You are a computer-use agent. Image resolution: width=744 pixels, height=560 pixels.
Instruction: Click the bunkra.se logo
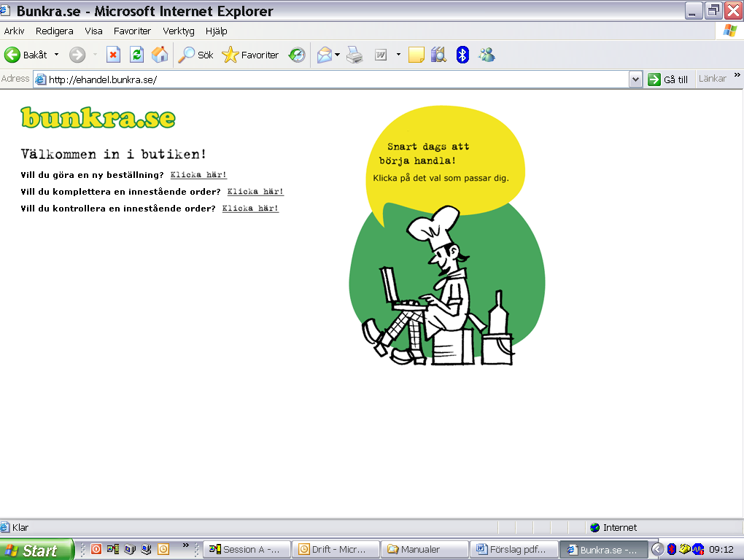coord(98,117)
